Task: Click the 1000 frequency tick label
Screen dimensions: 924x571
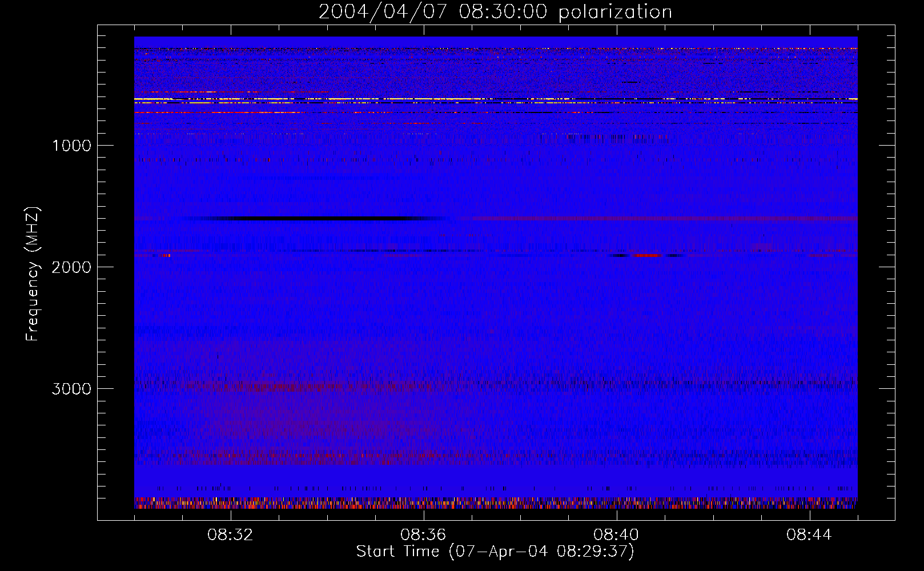Action: 71,146
